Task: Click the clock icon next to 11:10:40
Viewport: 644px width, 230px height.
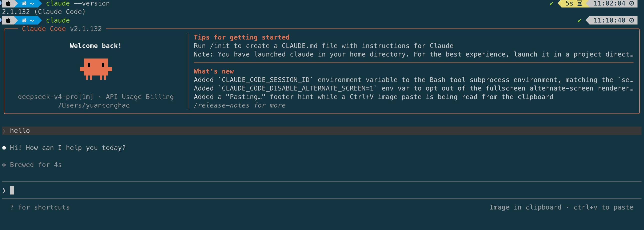Action: coord(632,20)
